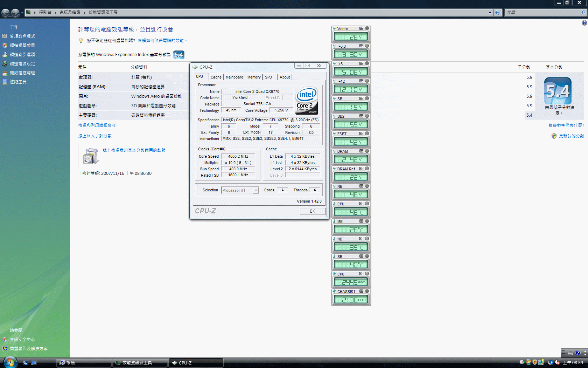The width and height of the screenshot is (588, 368).
Task: Switch to the SPD tab in CPU-Z
Action: (268, 77)
